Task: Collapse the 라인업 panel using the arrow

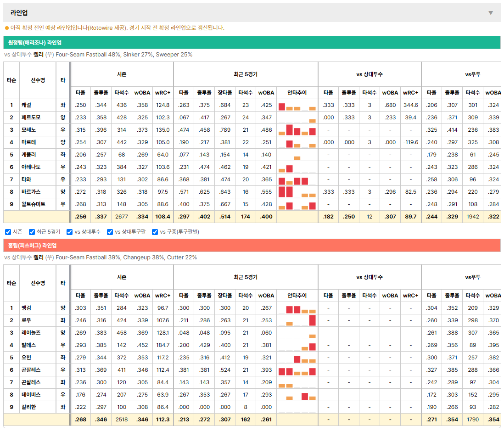Action: (x=491, y=13)
